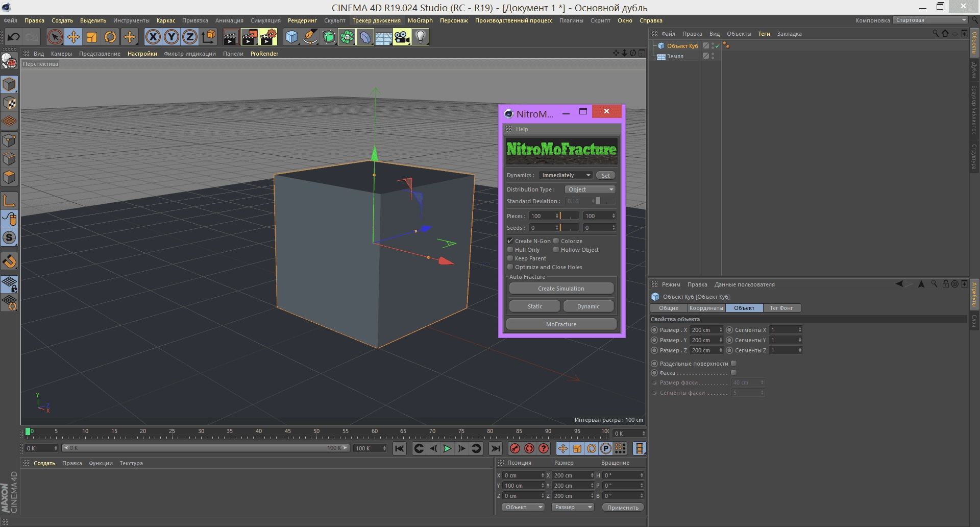Click the Undo arrow icon

coord(13,37)
